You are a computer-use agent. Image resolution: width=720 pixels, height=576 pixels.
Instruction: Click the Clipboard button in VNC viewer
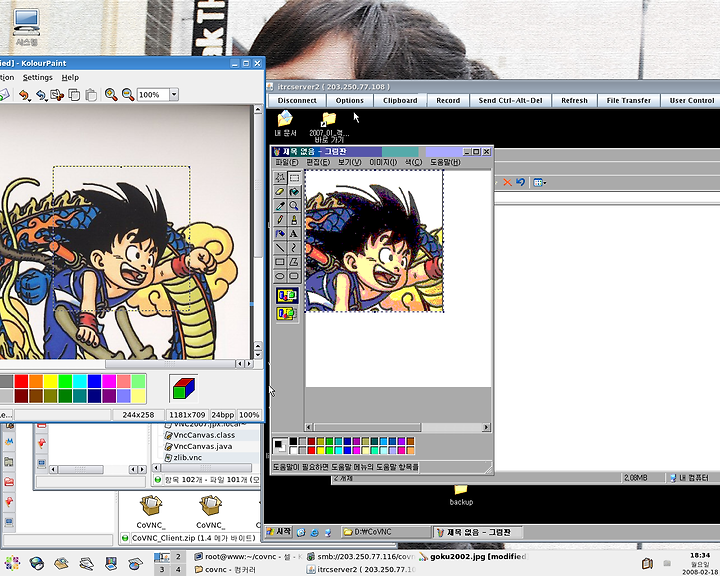(400, 100)
